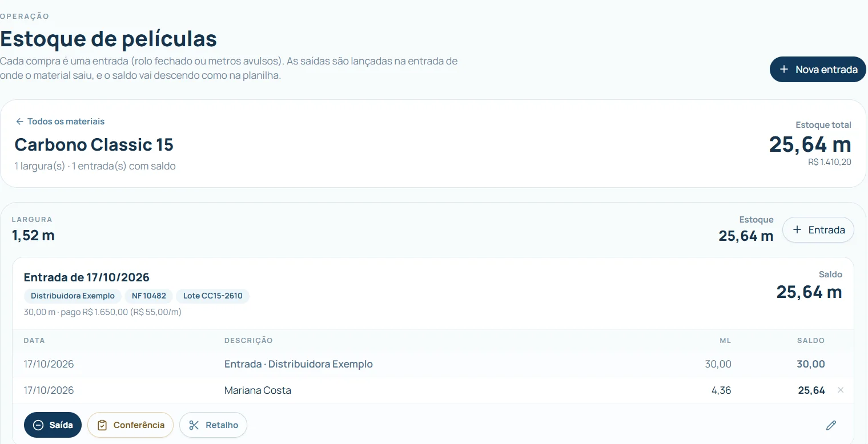
Task: Select the Mariana Costa description cell
Action: pos(258,390)
